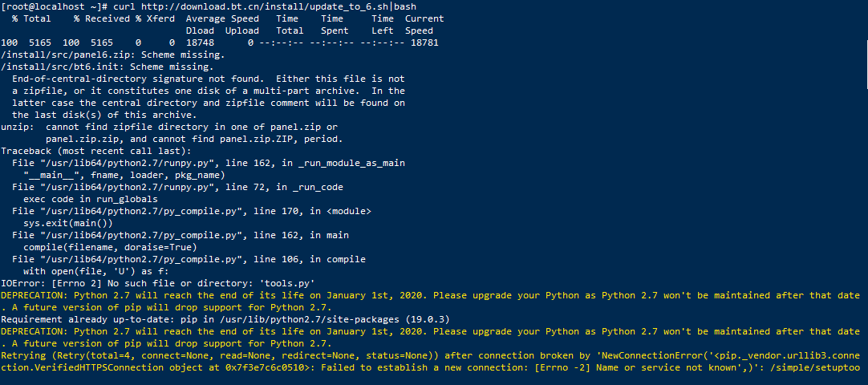Viewport: 868px width, 385px height.
Task: Click the 'Current Speed' column header
Action: point(424,25)
